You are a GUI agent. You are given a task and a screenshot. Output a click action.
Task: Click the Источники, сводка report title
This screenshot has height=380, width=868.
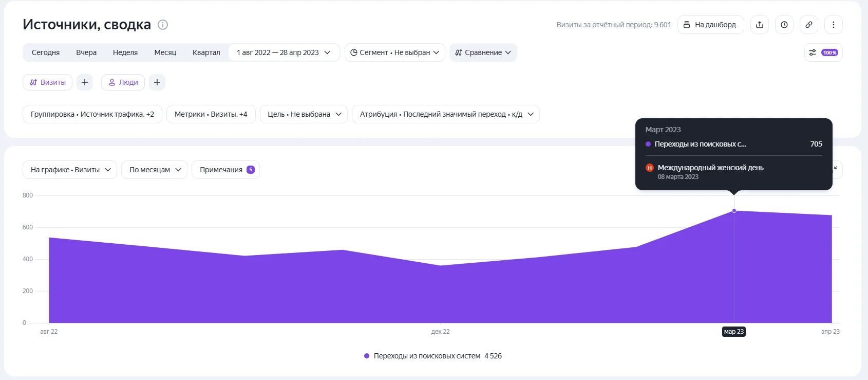pyautogui.click(x=87, y=25)
